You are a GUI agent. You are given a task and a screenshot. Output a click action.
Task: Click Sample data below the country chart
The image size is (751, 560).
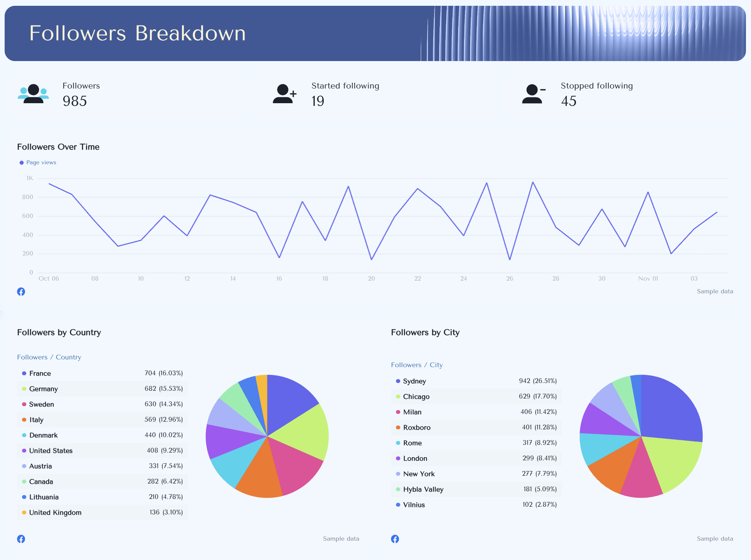click(x=341, y=538)
